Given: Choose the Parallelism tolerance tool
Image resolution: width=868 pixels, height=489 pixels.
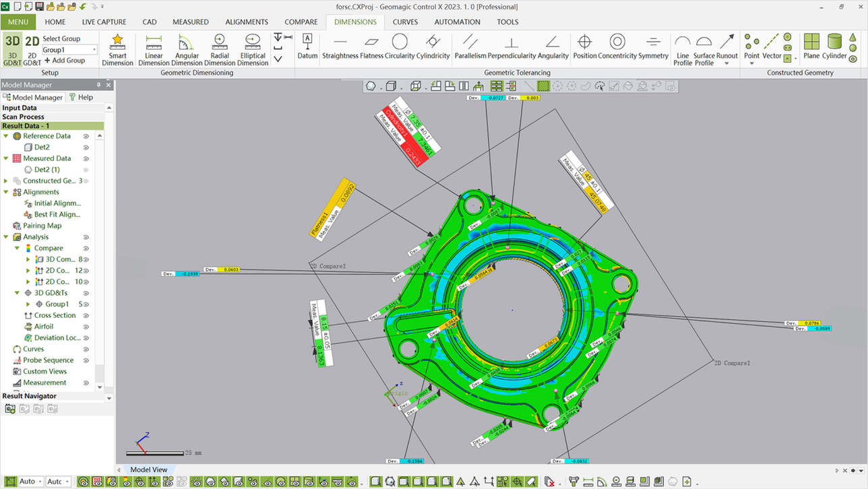Looking at the screenshot, I should point(470,46).
